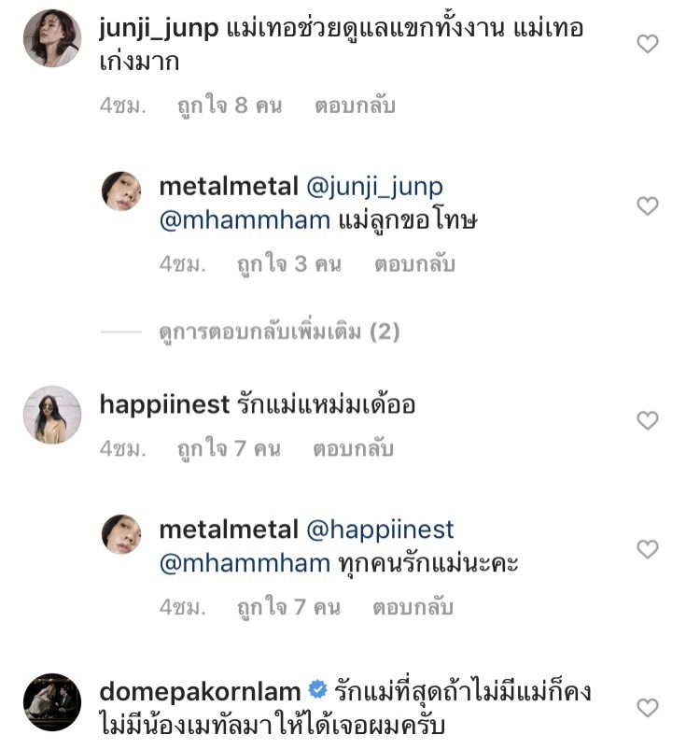
Task: Open the @junji_junp mention link
Action: (374, 187)
